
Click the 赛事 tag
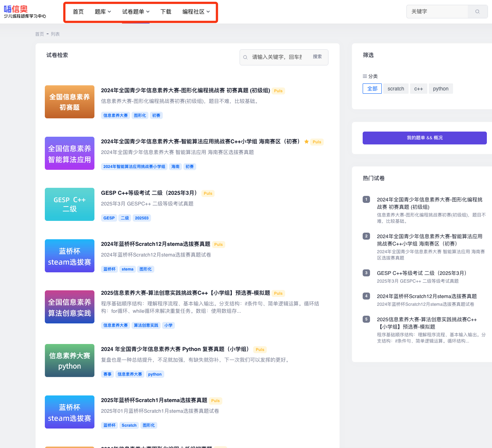[107, 374]
